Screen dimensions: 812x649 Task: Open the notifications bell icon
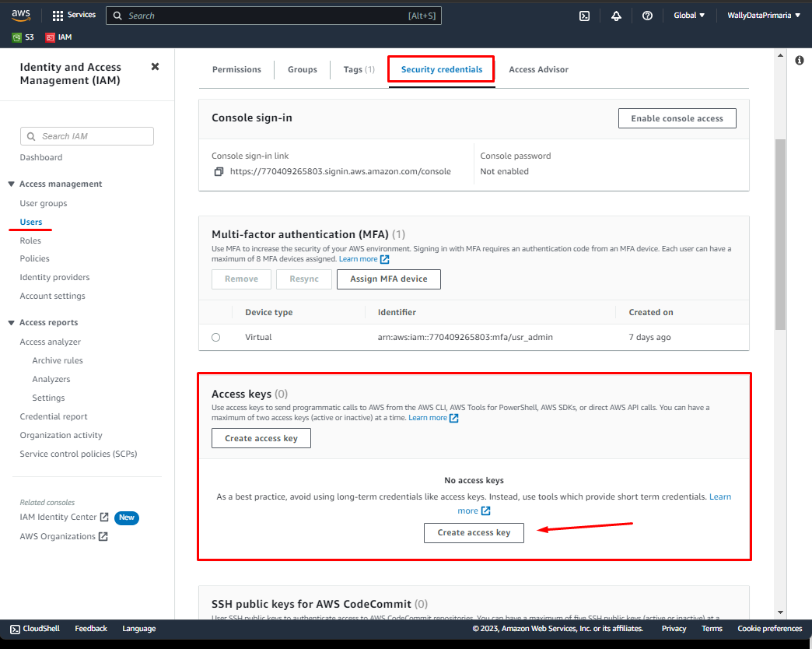[x=616, y=15]
